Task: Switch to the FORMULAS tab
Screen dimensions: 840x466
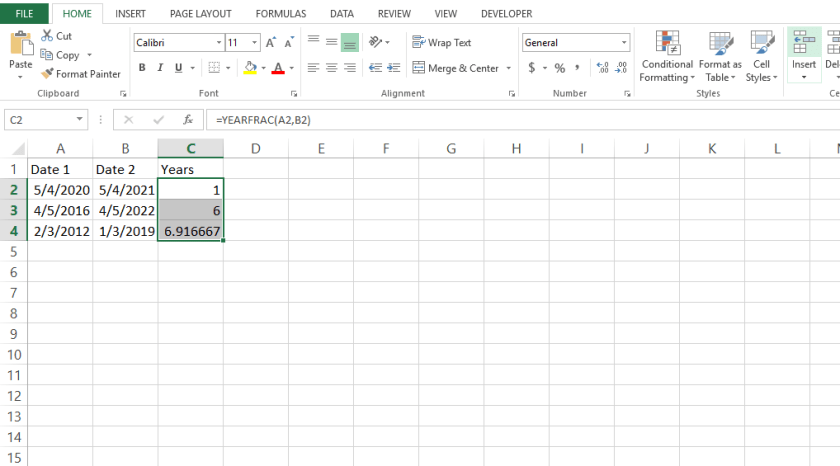Action: tap(281, 13)
